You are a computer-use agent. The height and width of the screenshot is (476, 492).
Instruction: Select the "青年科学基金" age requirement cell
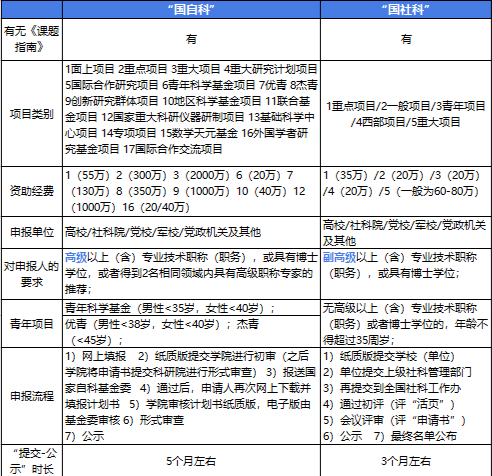pyautogui.click(x=191, y=307)
